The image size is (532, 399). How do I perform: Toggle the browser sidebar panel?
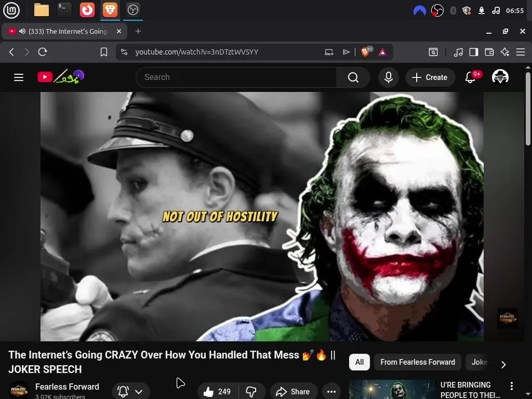coord(474,52)
